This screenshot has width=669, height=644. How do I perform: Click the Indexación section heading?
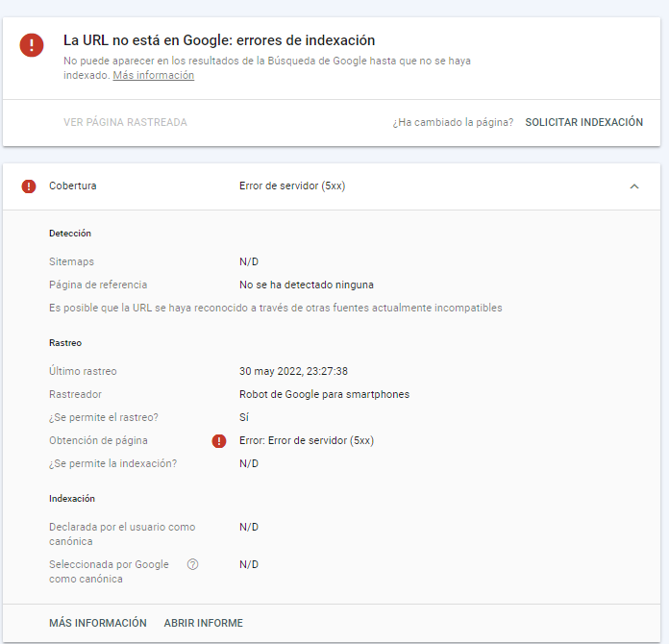[x=72, y=499]
